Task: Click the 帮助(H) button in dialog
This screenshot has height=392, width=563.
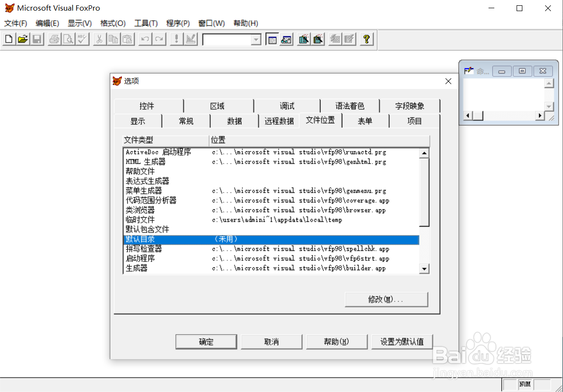Action: tap(337, 342)
